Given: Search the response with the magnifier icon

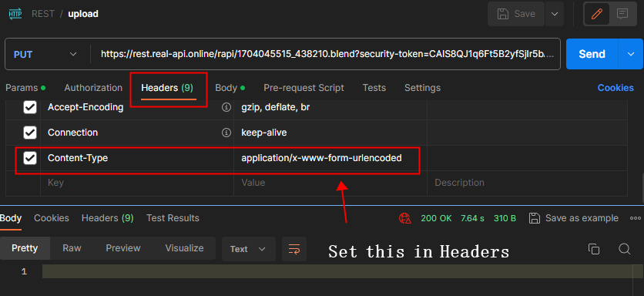Looking at the screenshot, I should [x=624, y=249].
